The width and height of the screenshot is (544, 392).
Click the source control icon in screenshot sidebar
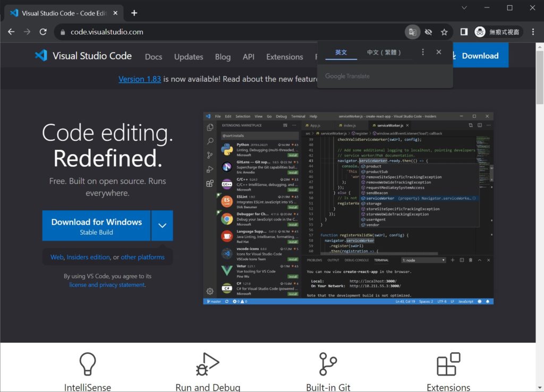pyautogui.click(x=210, y=155)
